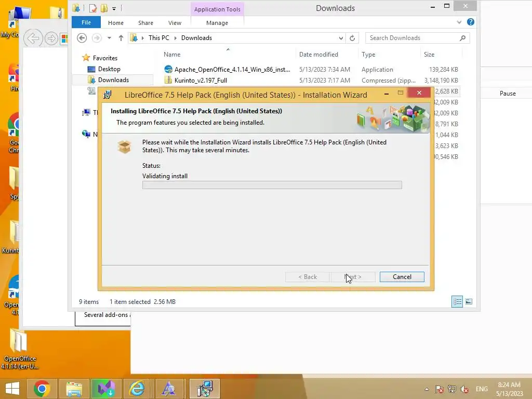Click the Favorites star icon
The height and width of the screenshot is (399, 532).
pyautogui.click(x=86, y=58)
